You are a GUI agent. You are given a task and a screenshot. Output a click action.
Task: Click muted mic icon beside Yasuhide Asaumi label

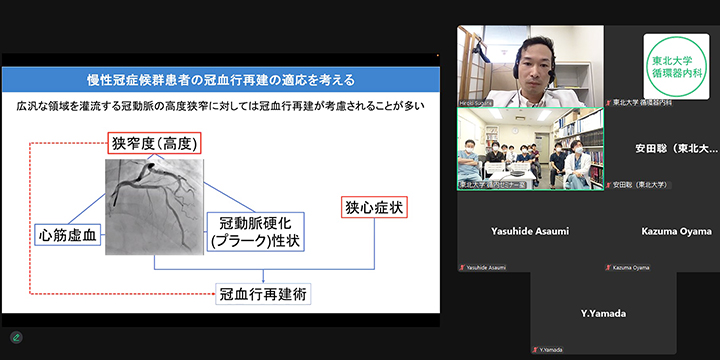462,267
